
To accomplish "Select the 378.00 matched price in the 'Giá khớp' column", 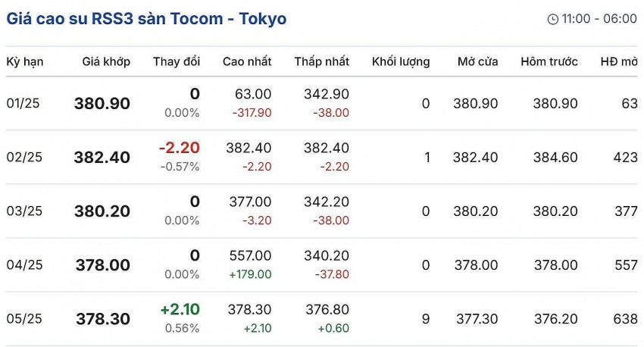I will click(x=102, y=265).
